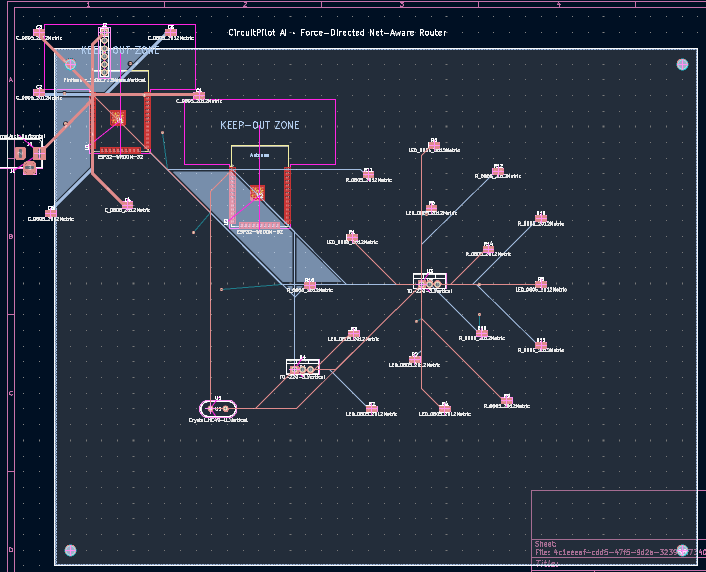706x572 pixels.
Task: Click the frame column marker 3
Action: point(401,5)
